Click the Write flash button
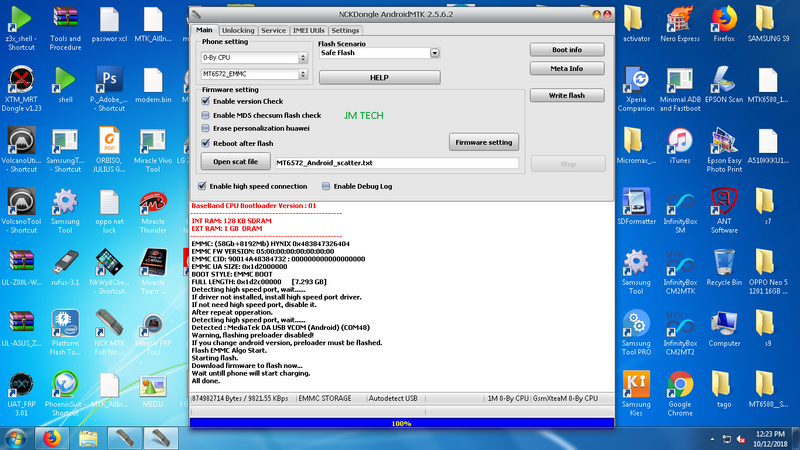800x450 pixels. [x=567, y=95]
